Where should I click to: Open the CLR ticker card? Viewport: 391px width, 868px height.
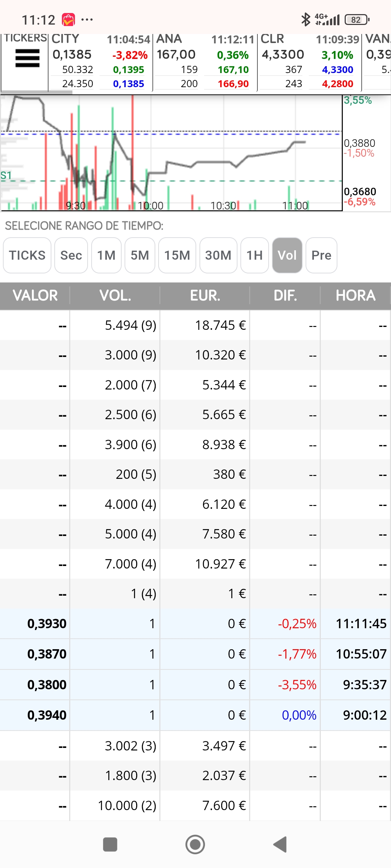tap(310, 61)
